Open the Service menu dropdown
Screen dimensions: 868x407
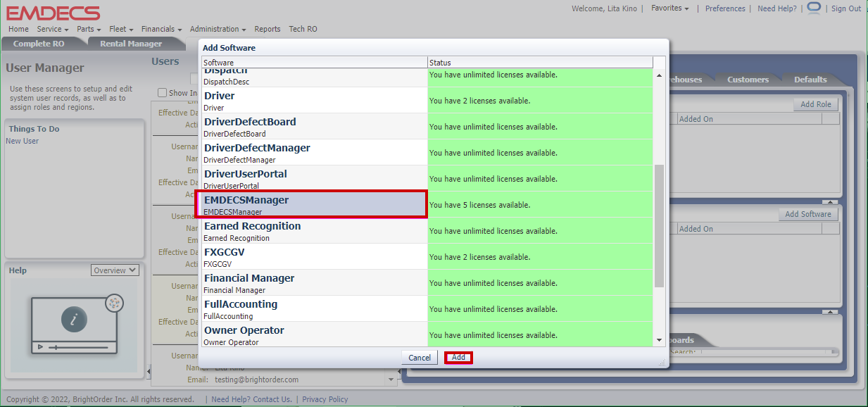[x=53, y=29]
